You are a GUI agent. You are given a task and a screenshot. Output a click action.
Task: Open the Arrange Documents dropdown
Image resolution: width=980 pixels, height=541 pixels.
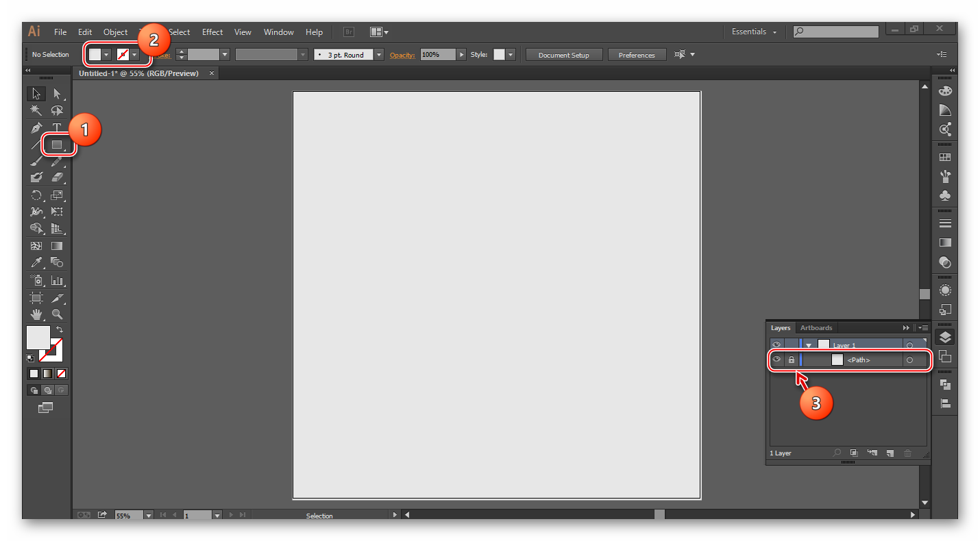point(379,32)
